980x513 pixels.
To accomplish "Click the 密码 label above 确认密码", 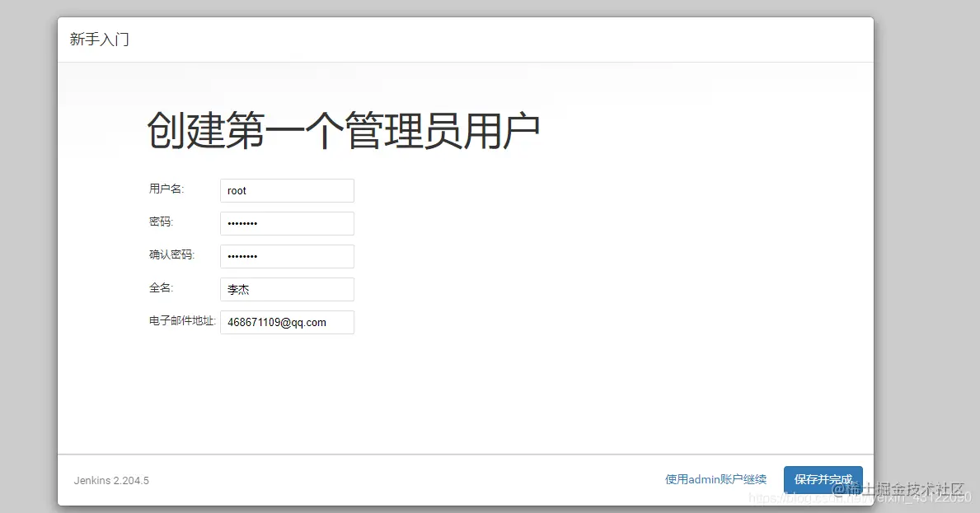I will tap(161, 222).
